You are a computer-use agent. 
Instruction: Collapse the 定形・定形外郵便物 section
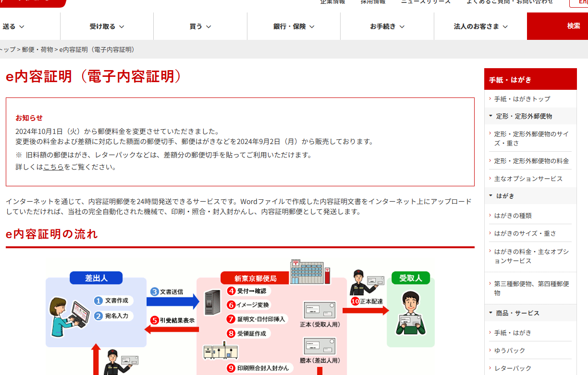(530, 116)
